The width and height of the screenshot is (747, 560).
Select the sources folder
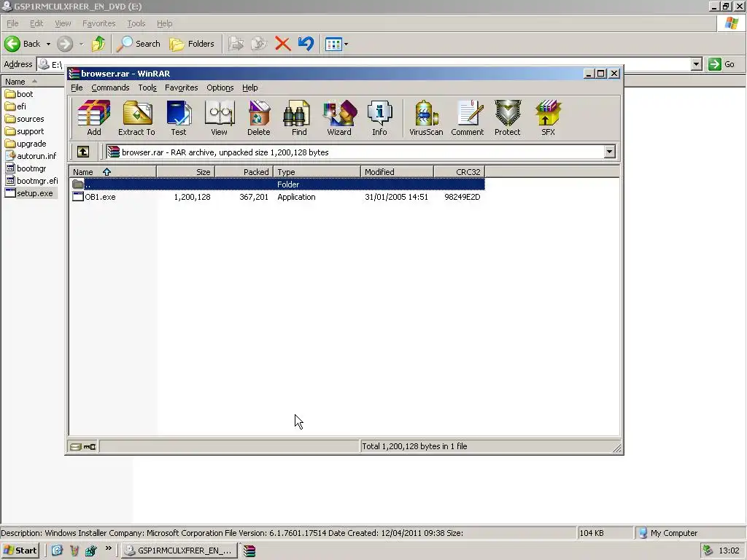click(x=25, y=119)
